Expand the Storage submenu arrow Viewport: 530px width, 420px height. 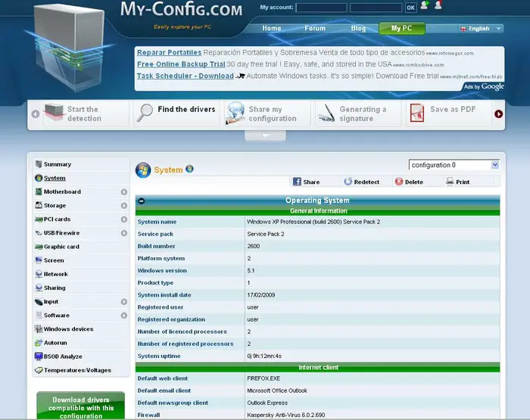point(124,205)
